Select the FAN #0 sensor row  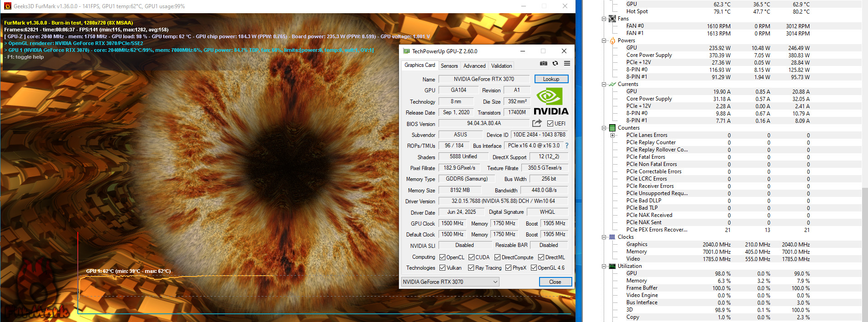point(732,26)
